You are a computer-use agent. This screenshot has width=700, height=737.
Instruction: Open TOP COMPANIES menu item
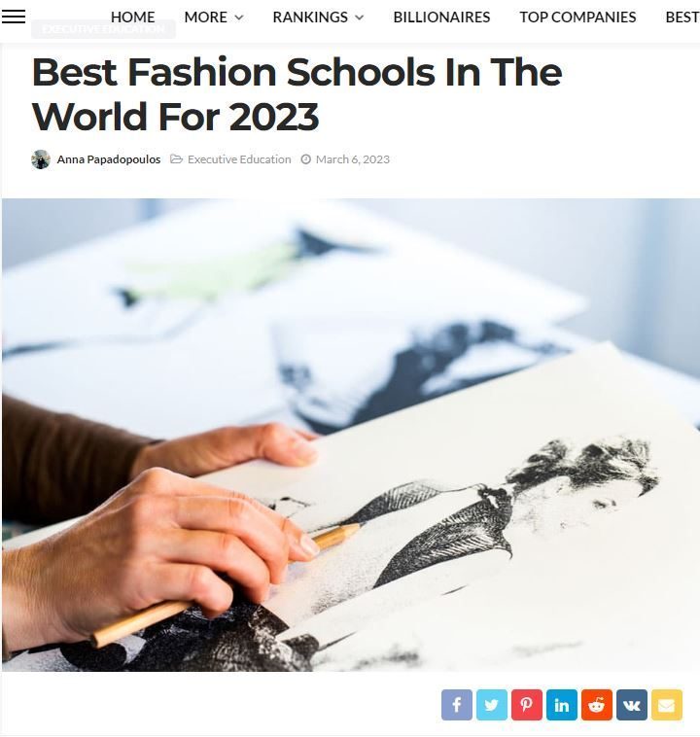point(577,17)
